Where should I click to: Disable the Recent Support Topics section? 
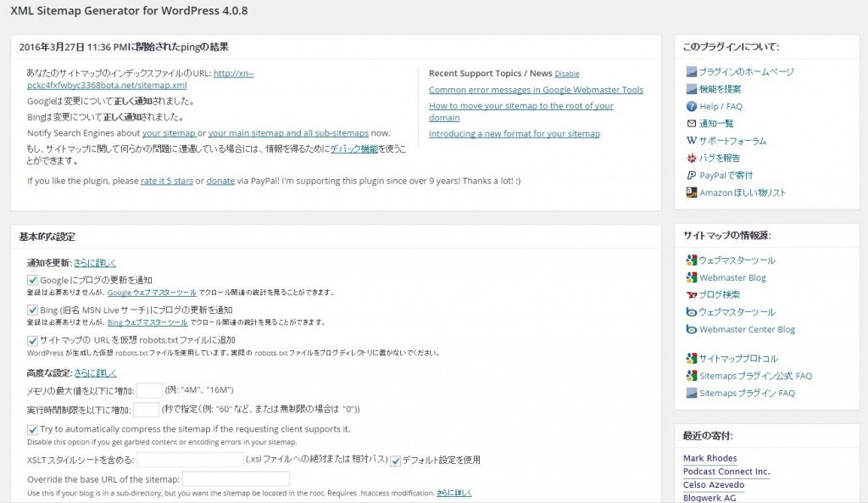[x=567, y=74]
